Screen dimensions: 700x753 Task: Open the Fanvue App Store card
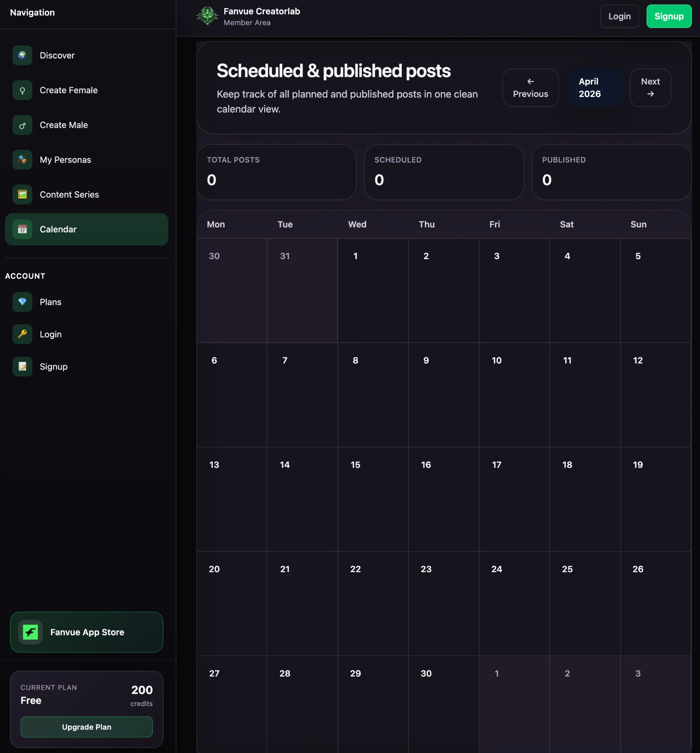pos(86,632)
